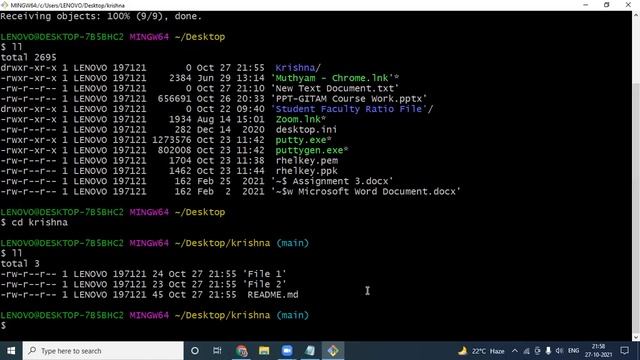Open the notification Action Center icon

[x=624, y=351]
